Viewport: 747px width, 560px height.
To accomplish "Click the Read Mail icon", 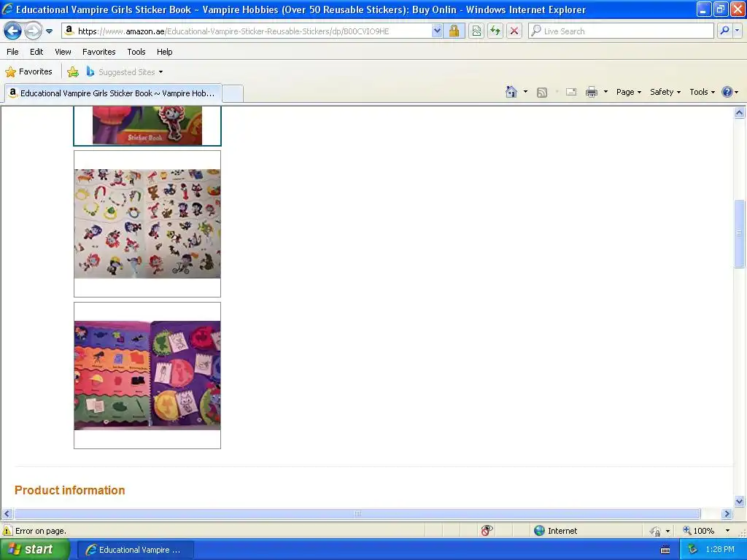I will tap(571, 92).
